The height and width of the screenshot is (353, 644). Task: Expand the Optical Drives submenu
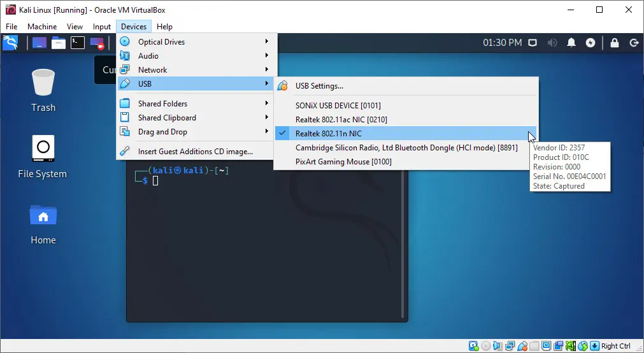196,42
